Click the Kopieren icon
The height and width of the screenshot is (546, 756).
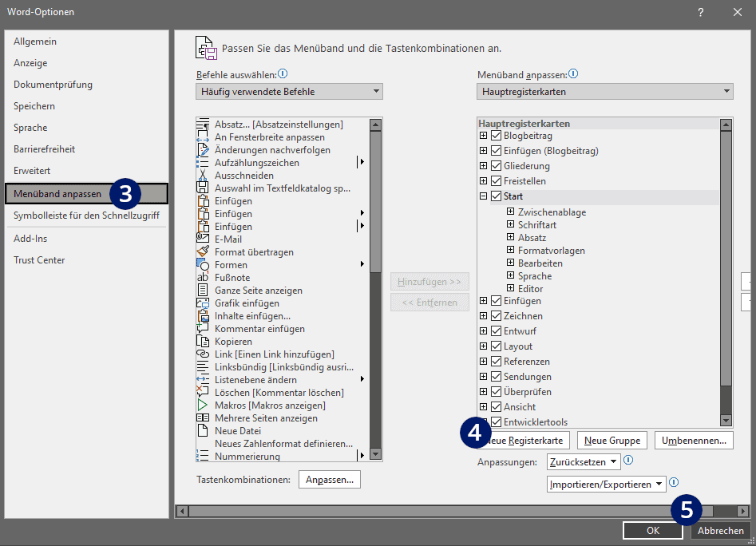[x=203, y=341]
